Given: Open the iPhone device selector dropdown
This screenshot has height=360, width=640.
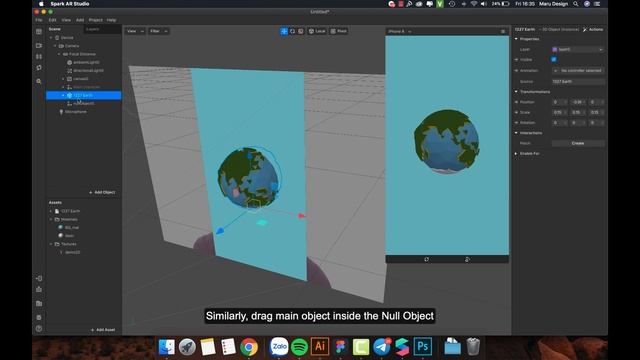Looking at the screenshot, I should (399, 31).
